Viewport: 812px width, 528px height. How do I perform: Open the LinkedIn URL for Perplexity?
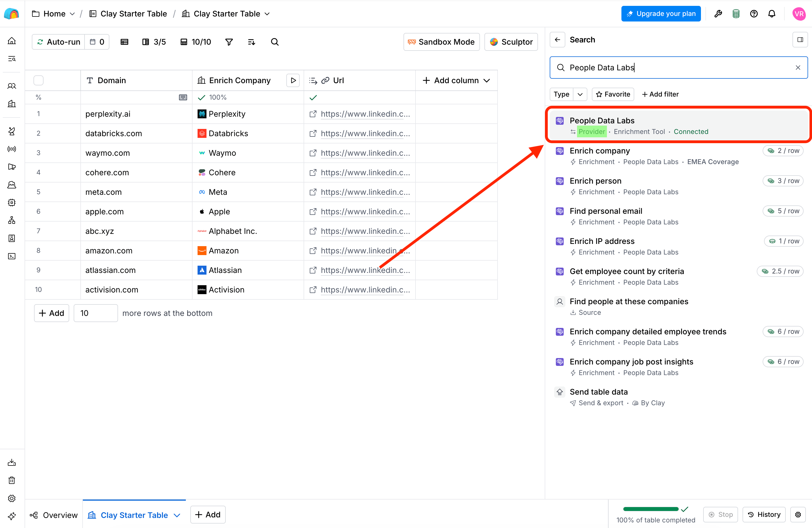coord(365,114)
